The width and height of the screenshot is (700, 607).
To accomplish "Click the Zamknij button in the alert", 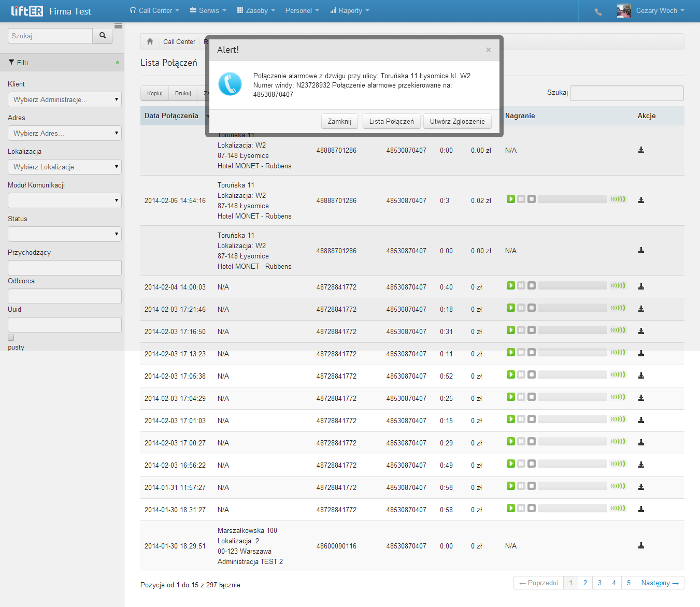I will coord(339,121).
